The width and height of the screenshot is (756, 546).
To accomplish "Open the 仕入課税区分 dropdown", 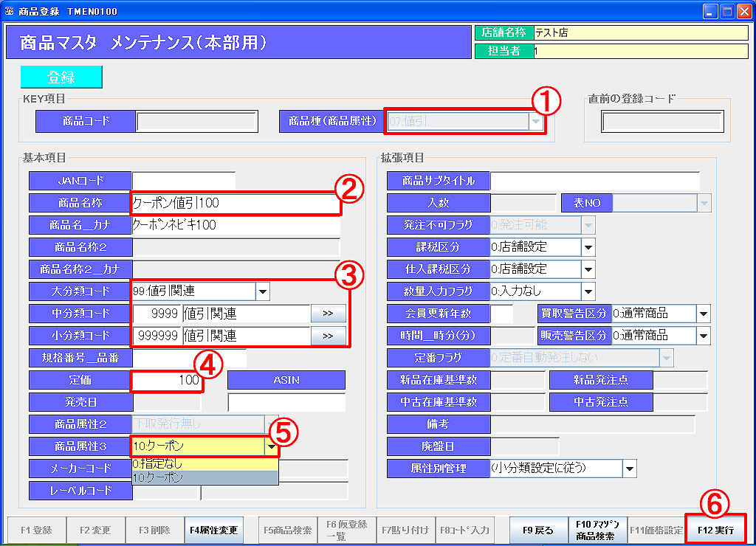I will click(588, 269).
